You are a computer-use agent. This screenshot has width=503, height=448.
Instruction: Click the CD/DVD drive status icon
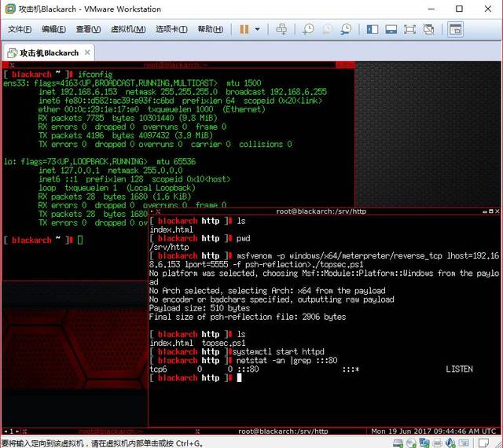[x=411, y=443]
